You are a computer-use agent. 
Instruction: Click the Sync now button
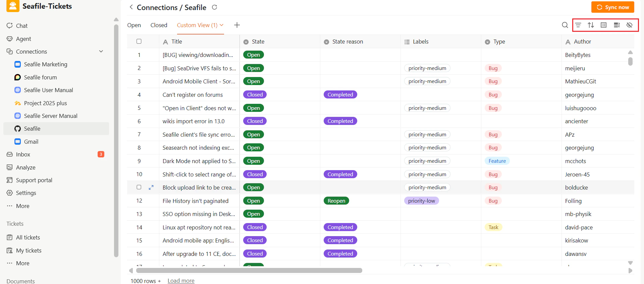(x=612, y=7)
